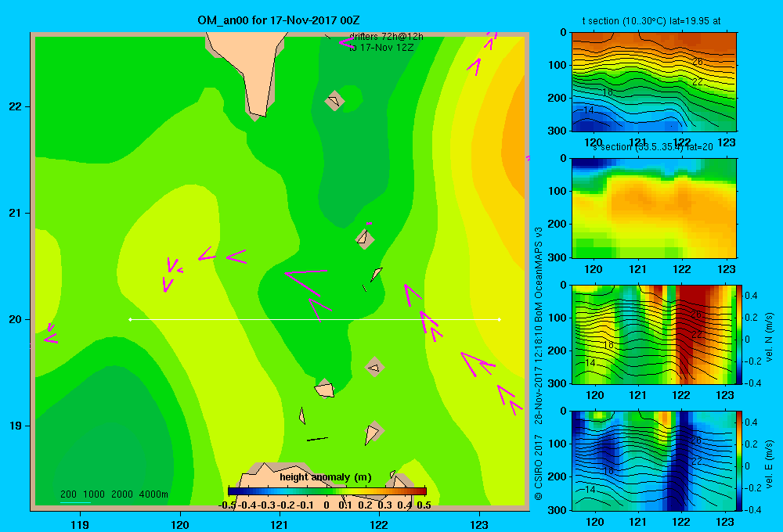This screenshot has height=532, width=783.
Task: Click the 'to 17-Nov 12Z' label
Action: [x=381, y=48]
